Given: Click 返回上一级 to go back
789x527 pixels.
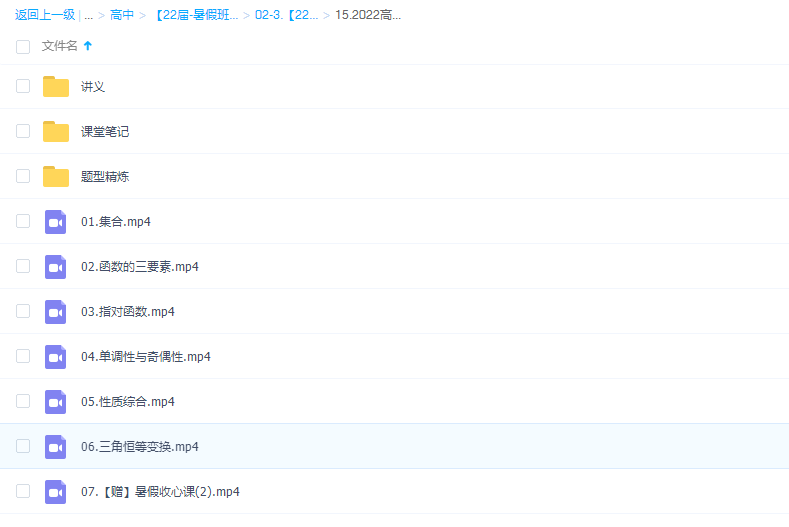Looking at the screenshot, I should (45, 15).
